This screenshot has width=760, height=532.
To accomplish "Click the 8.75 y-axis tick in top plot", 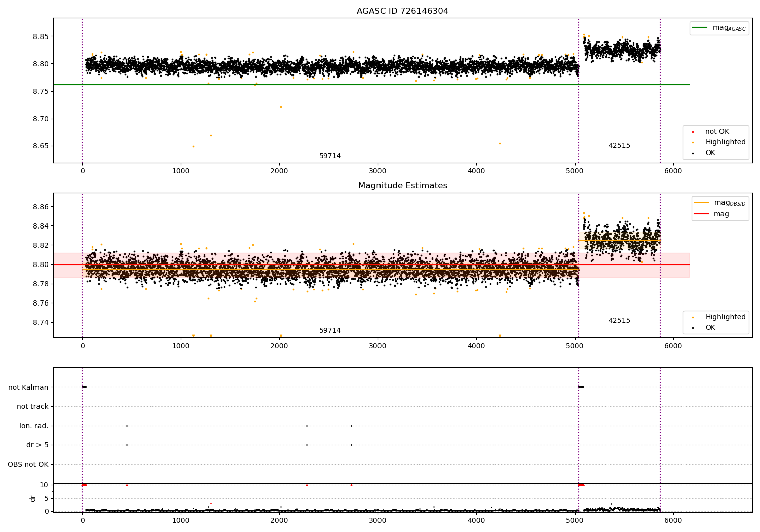I will [41, 91].
